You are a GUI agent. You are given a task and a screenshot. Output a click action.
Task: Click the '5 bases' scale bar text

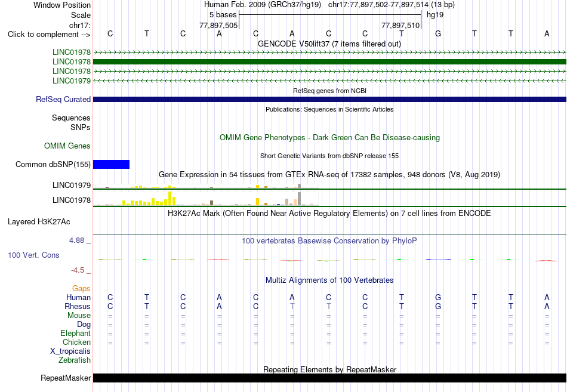(x=223, y=15)
